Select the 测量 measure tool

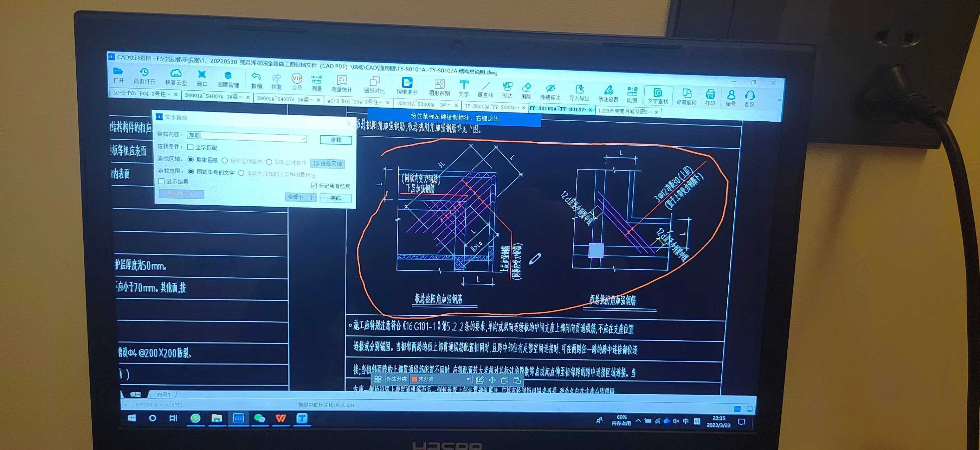click(316, 83)
